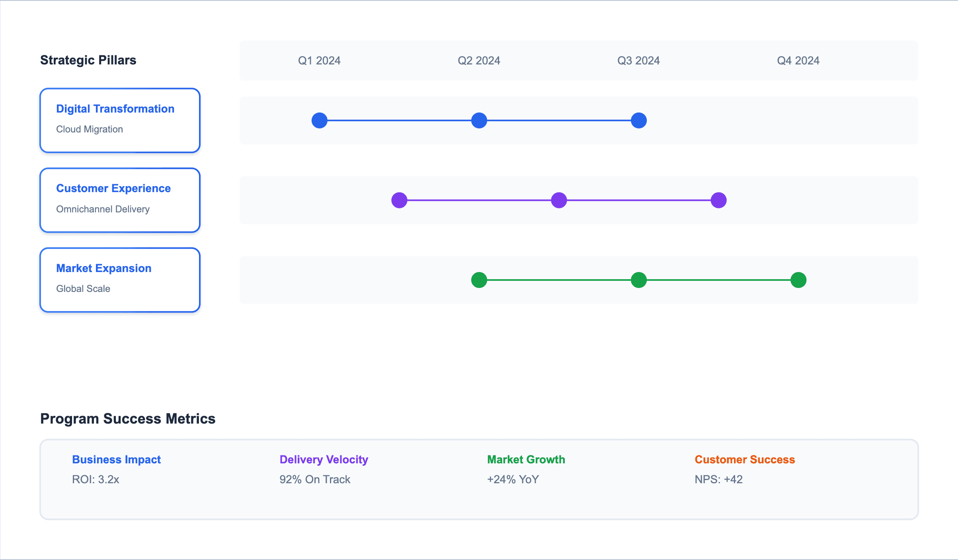Select middle purple Customer Experience milestone dot
Screen dimensions: 958x560
[559, 200]
